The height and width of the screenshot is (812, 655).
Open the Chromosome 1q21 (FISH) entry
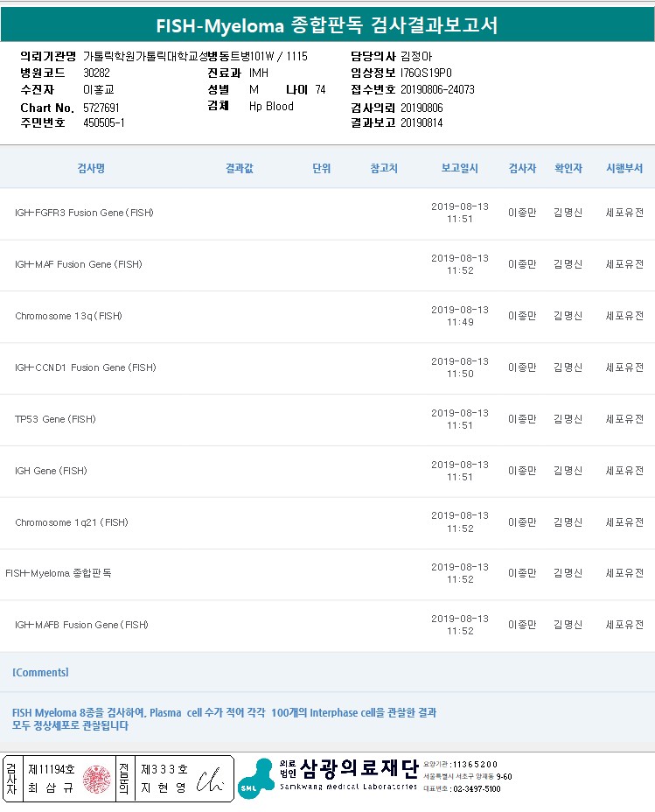[71, 522]
